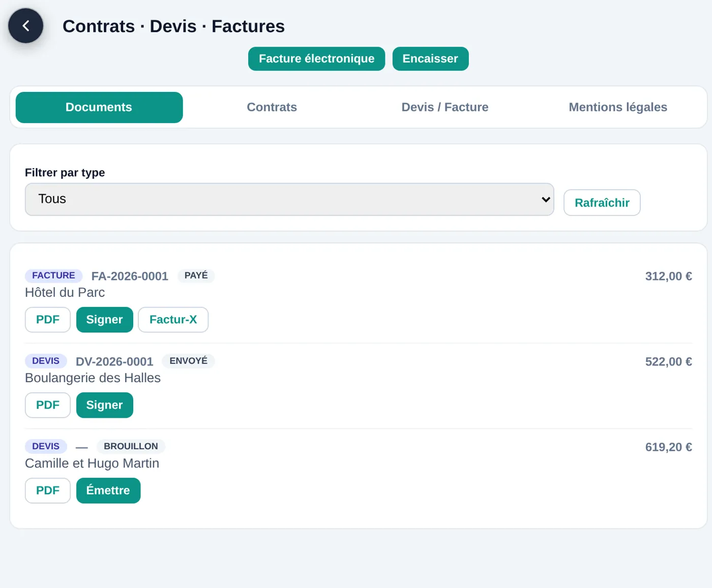Image resolution: width=712 pixels, height=588 pixels.
Task: Click the Filtrer par type label
Action: [x=65, y=173]
